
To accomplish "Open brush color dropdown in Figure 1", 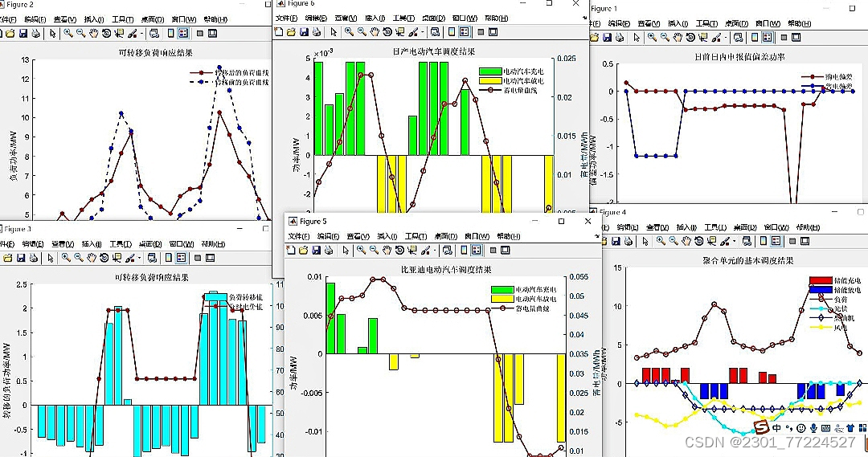I will [x=726, y=38].
